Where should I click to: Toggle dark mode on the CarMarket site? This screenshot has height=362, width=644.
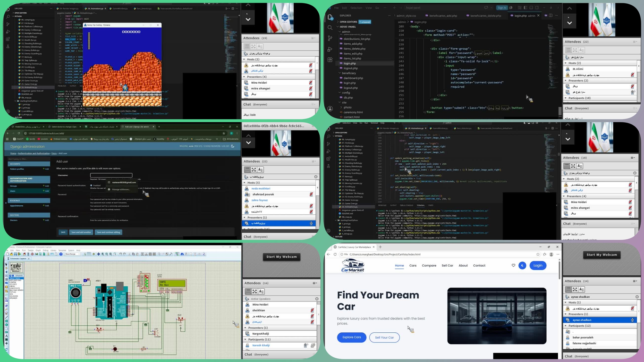coord(522,265)
